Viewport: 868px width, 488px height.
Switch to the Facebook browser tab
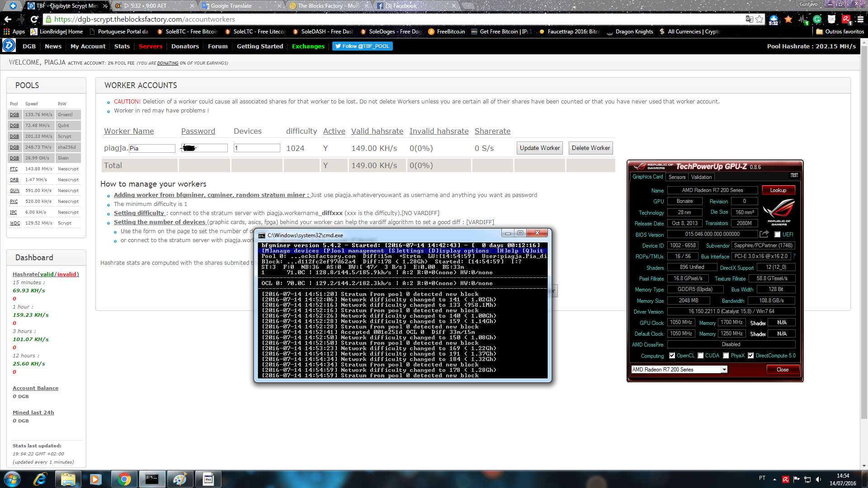pos(416,6)
